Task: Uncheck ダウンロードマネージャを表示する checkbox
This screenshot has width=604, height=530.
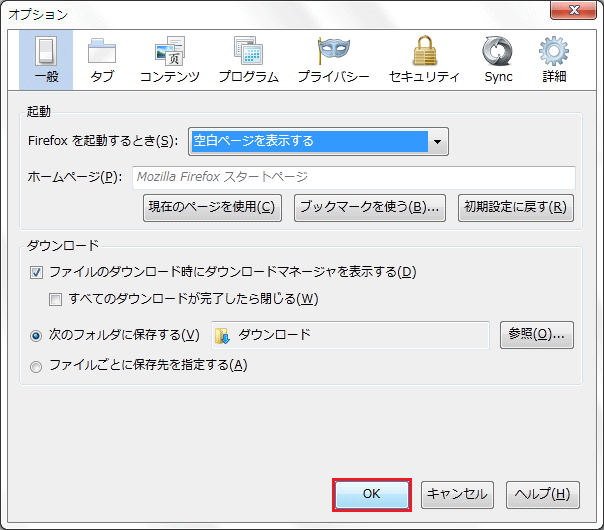Action: click(x=37, y=272)
